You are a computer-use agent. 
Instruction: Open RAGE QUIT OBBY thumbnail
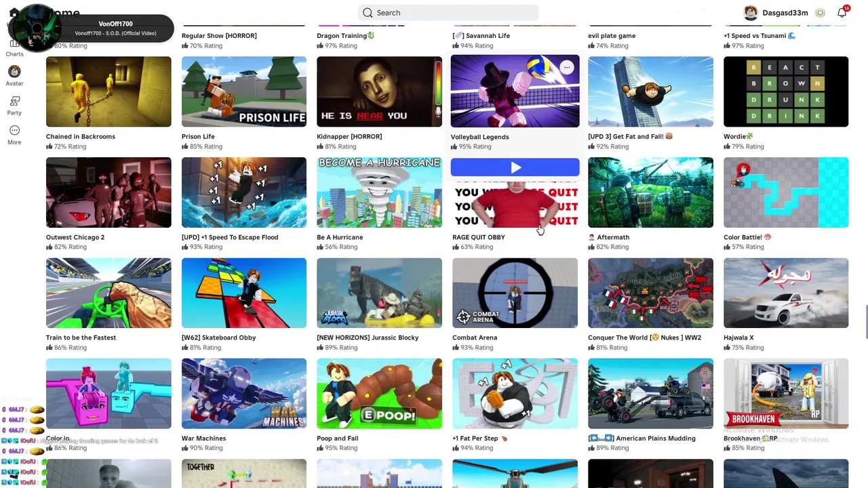pos(515,203)
